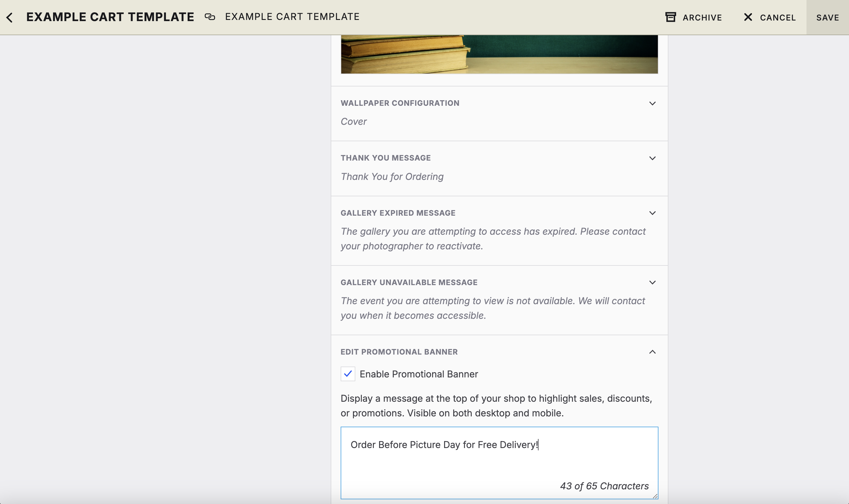Expand Gallery Unavailable Message chevron
This screenshot has width=849, height=504.
(x=652, y=282)
